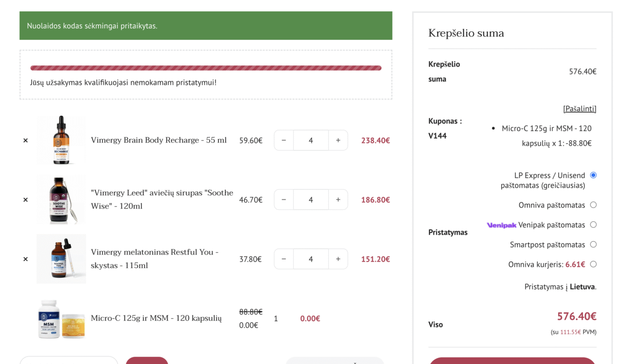Viewport: 626px width, 364px height.
Task: Select Omniva paštomatas delivery option
Action: (593, 205)
